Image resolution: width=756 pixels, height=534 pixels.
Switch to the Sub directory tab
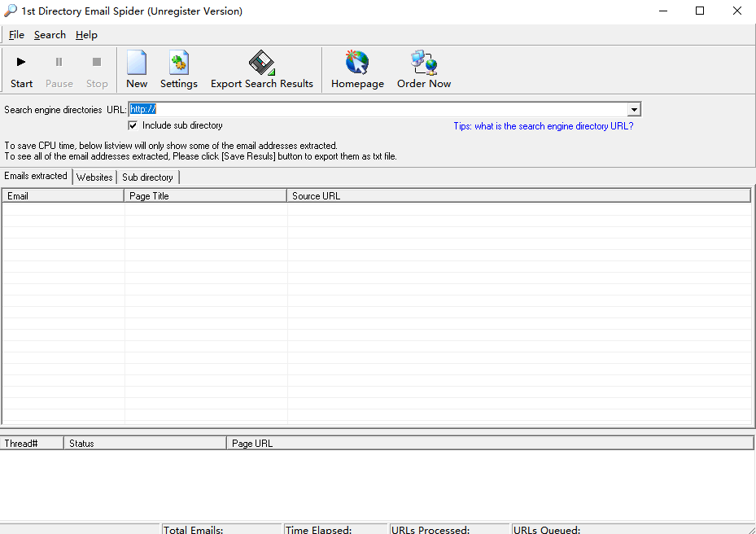(x=147, y=177)
